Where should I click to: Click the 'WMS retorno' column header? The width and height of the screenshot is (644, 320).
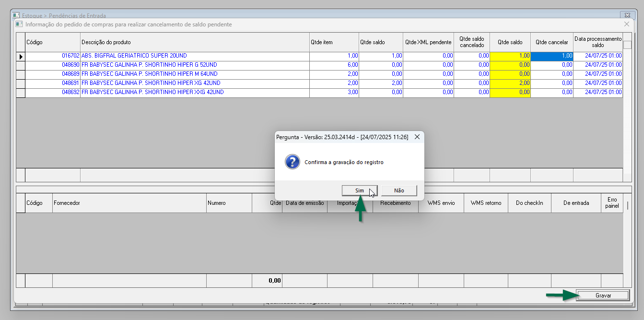(x=486, y=203)
